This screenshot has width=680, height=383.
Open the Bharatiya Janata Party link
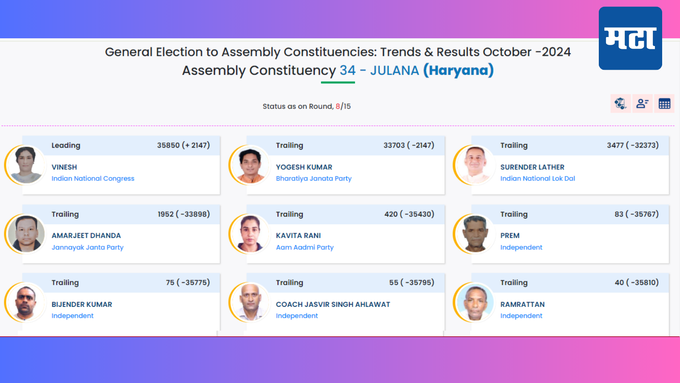[x=314, y=178]
